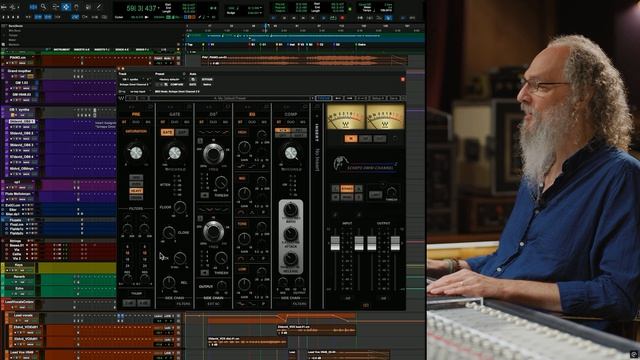Click the BYPASS button in plugin header
The height and width of the screenshot is (360, 640).
pyautogui.click(x=207, y=80)
